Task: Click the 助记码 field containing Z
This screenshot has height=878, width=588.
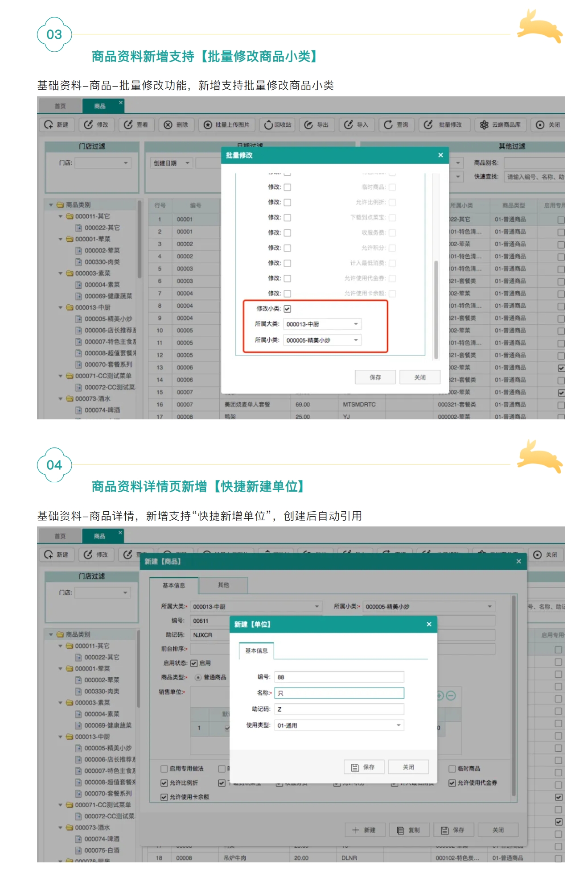Action: click(339, 709)
